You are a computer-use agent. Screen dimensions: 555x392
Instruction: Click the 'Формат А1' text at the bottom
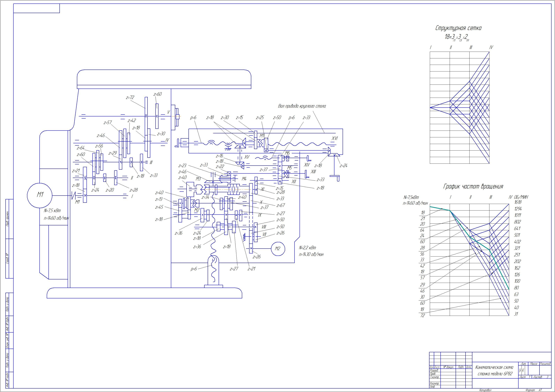(534, 390)
